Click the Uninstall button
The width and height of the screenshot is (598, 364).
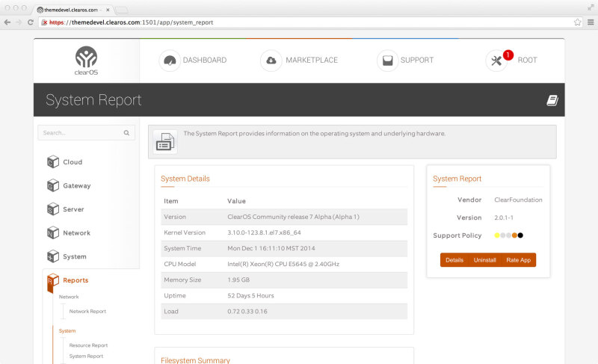(x=484, y=260)
